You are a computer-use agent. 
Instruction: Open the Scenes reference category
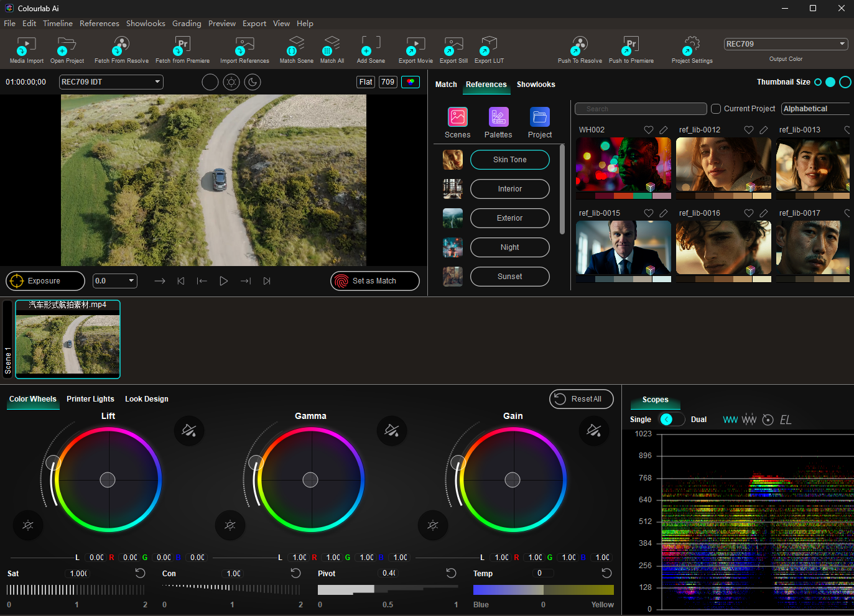458,117
